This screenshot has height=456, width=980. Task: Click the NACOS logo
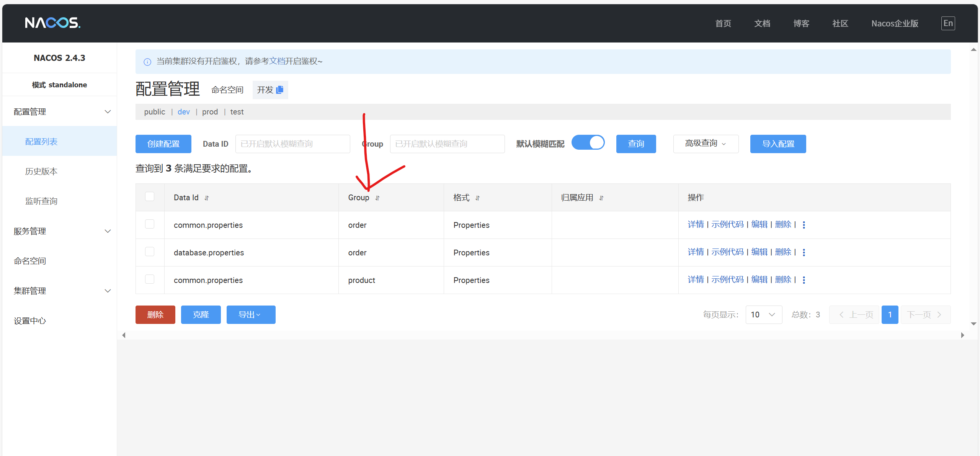pos(53,23)
